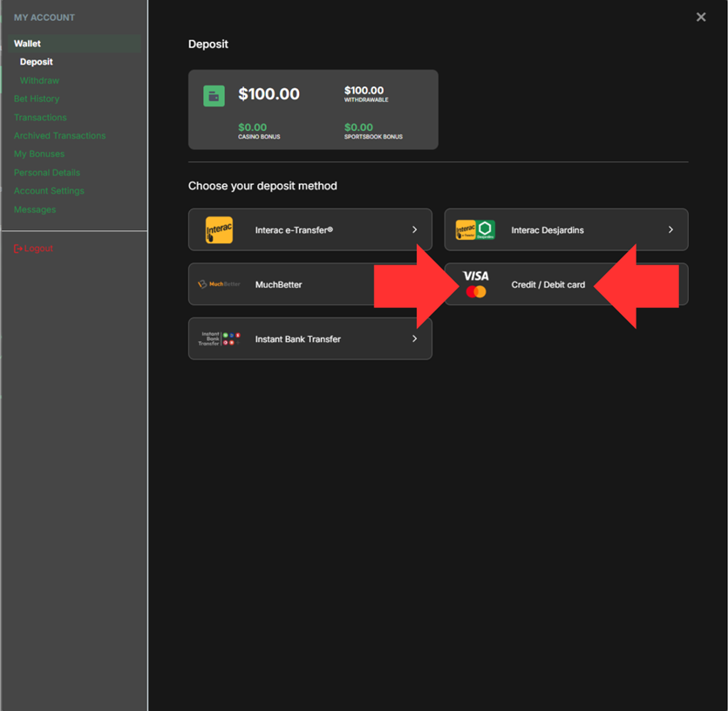
Task: Click the MuchBetter logo
Action: click(219, 284)
